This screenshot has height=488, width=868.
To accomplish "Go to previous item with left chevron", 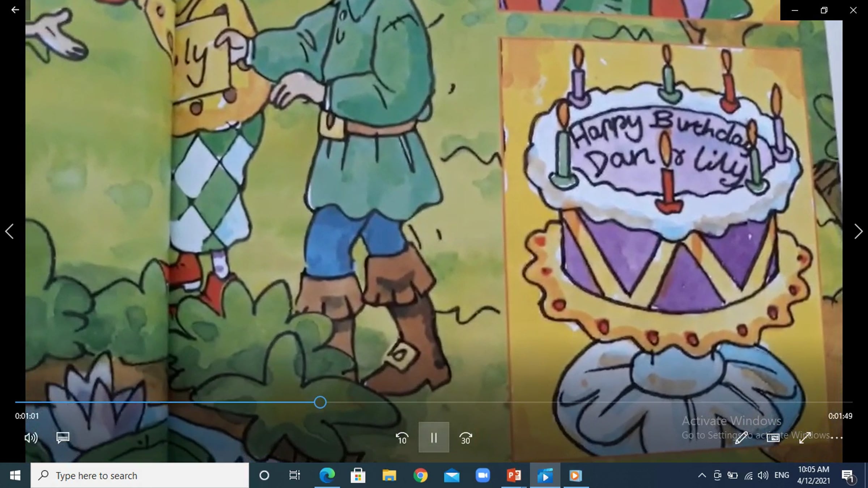I will [x=9, y=231].
